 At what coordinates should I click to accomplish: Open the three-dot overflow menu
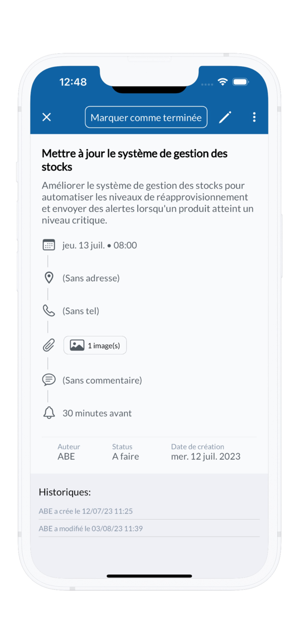click(x=254, y=117)
